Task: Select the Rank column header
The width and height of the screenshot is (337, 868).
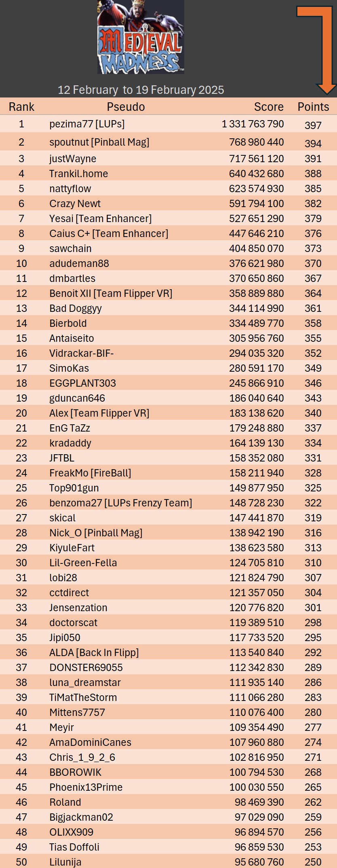Action: (x=21, y=107)
